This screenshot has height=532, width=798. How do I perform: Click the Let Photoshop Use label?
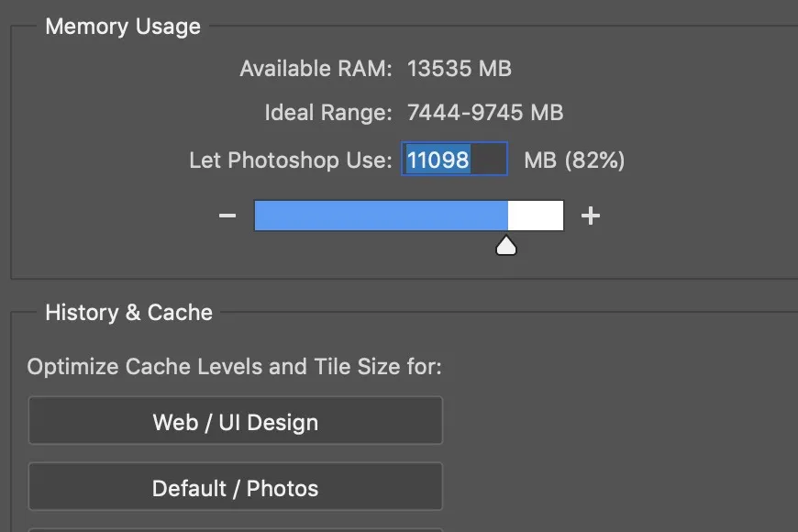coord(290,161)
